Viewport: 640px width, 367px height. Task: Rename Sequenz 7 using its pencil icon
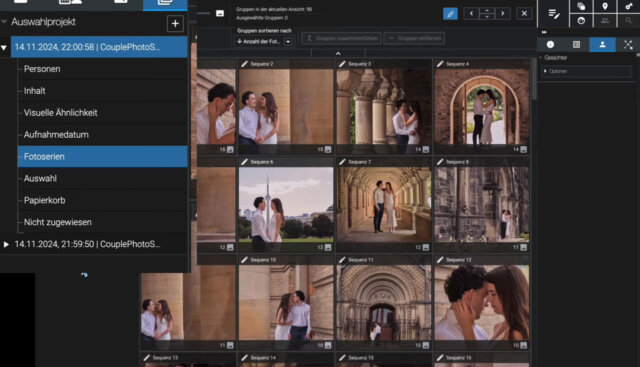[342, 162]
